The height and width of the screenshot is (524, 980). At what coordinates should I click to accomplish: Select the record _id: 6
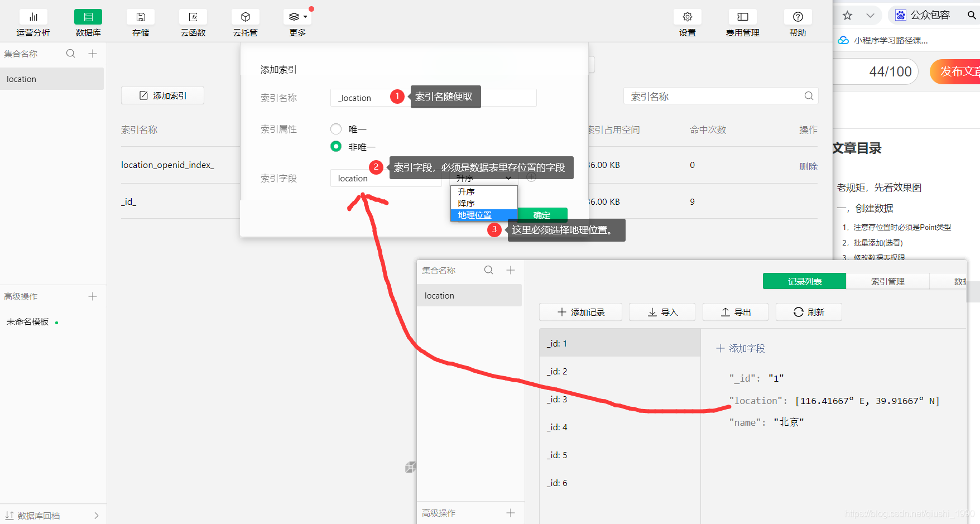coord(620,483)
